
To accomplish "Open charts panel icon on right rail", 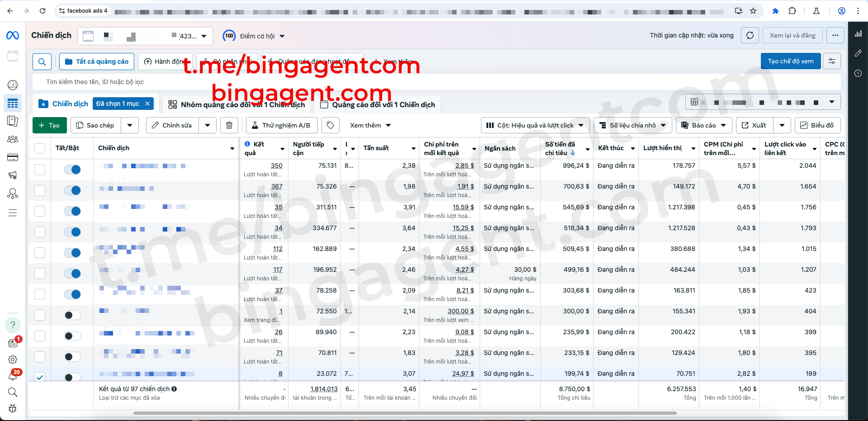I will pos(858,33).
